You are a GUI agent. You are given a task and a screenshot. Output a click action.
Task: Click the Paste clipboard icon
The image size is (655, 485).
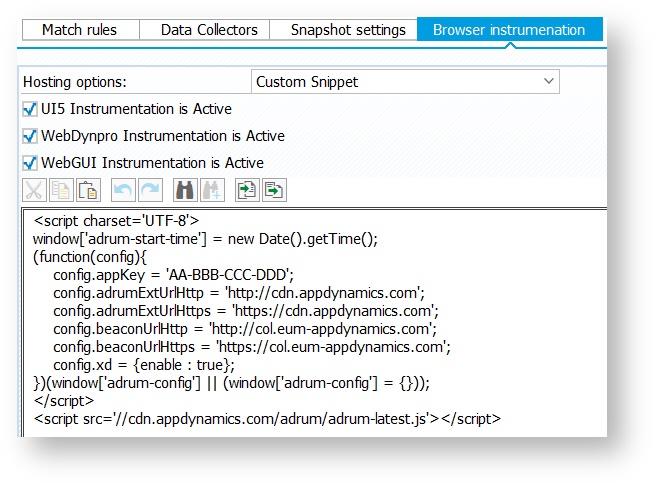coord(88,190)
